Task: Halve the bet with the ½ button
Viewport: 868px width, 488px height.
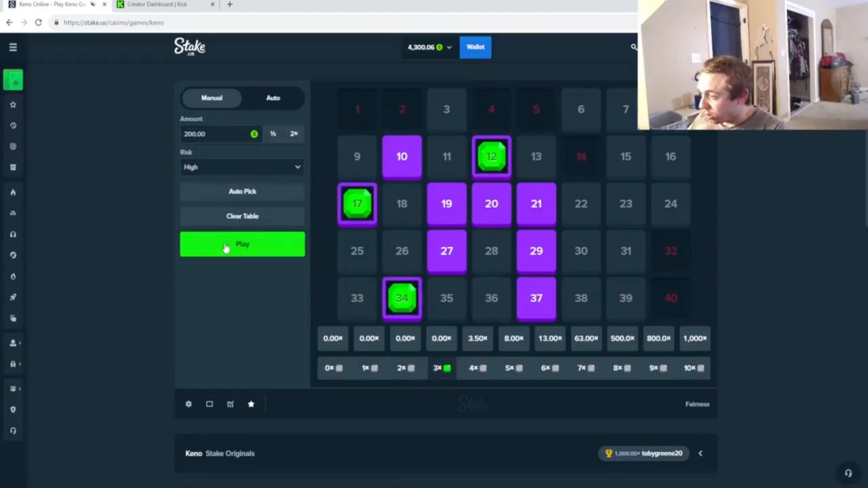Action: point(273,134)
